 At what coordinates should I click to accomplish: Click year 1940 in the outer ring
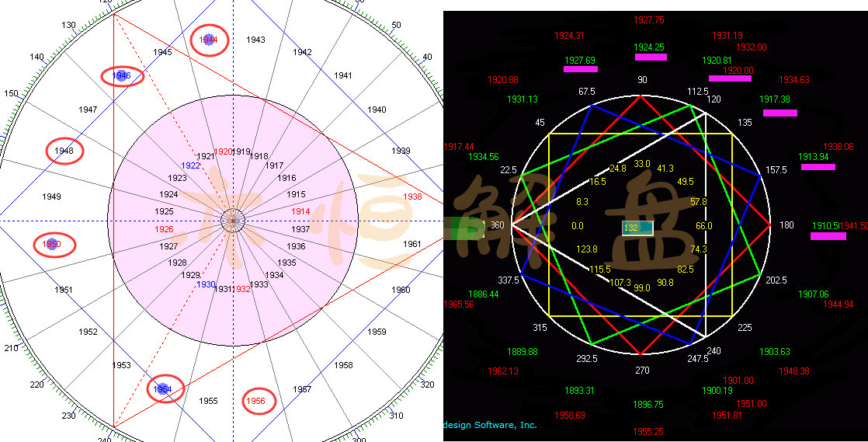click(x=377, y=110)
